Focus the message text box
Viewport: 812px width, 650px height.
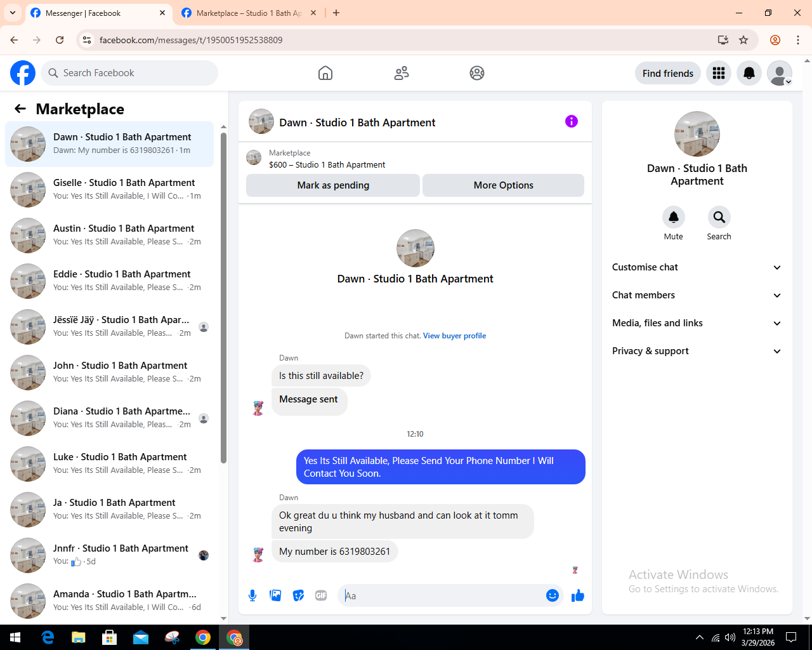point(442,595)
